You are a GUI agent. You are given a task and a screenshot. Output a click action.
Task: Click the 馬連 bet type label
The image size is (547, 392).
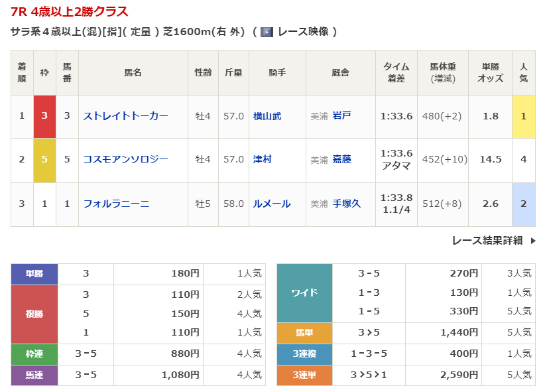pos(34,375)
